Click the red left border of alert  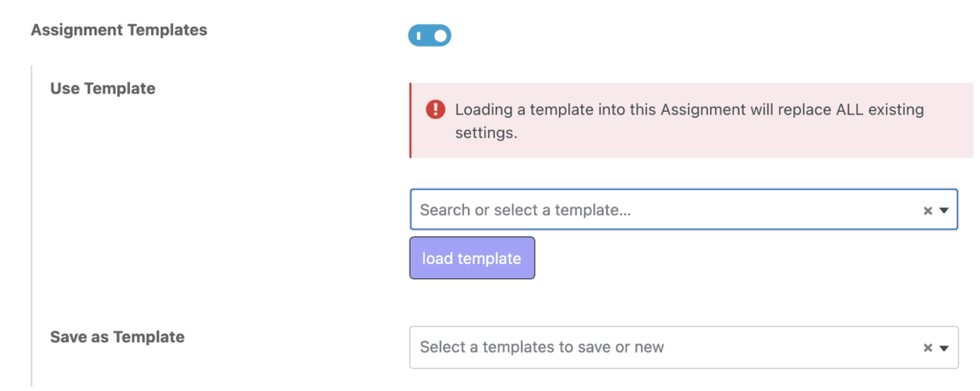[411, 119]
